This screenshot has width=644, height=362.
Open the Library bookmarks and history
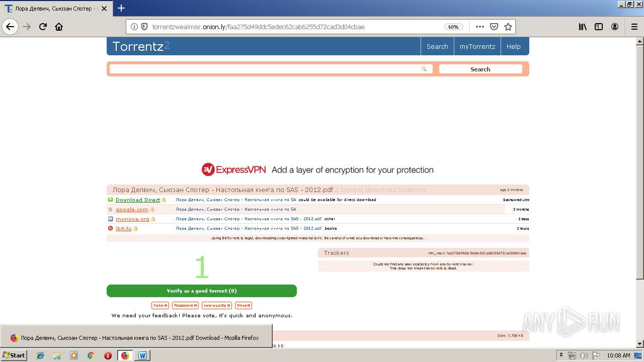pyautogui.click(x=583, y=27)
